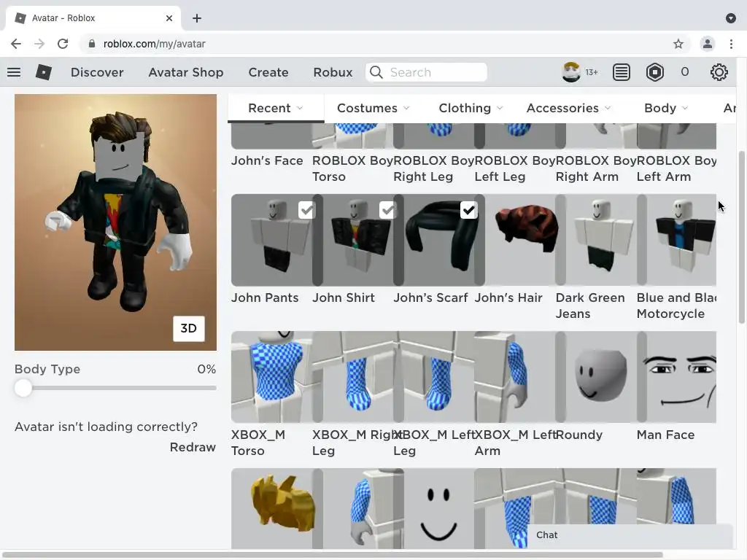Open a new browser tab
Image resolution: width=747 pixels, height=560 pixels.
click(x=197, y=18)
